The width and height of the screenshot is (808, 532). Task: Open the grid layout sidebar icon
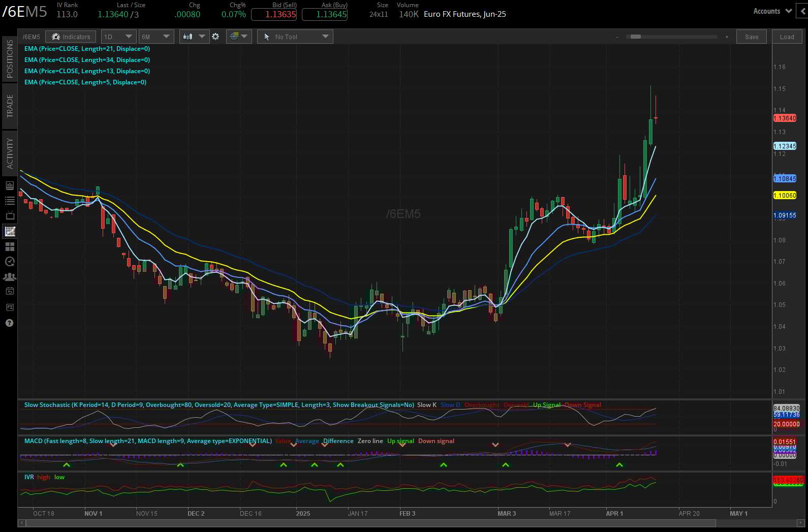click(x=10, y=246)
